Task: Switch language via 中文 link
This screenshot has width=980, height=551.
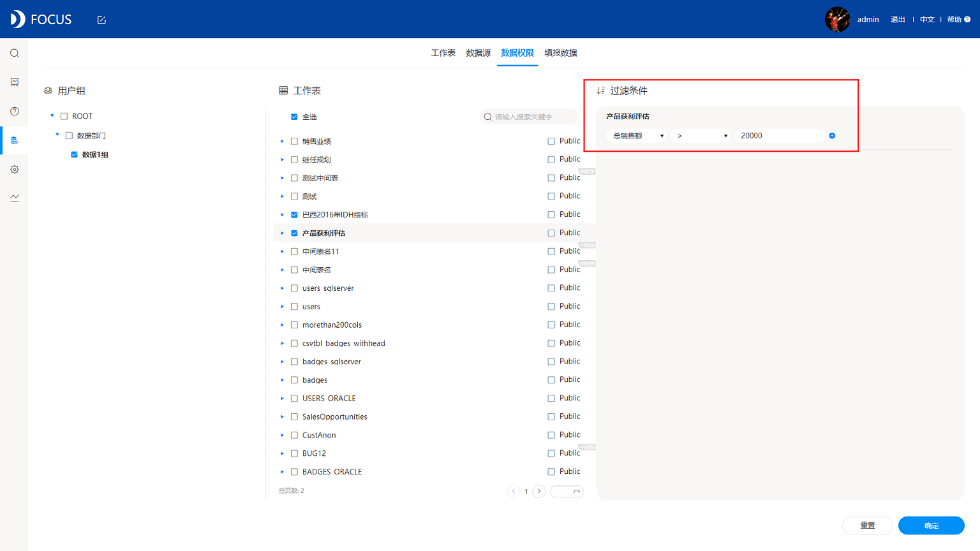Action: point(927,20)
